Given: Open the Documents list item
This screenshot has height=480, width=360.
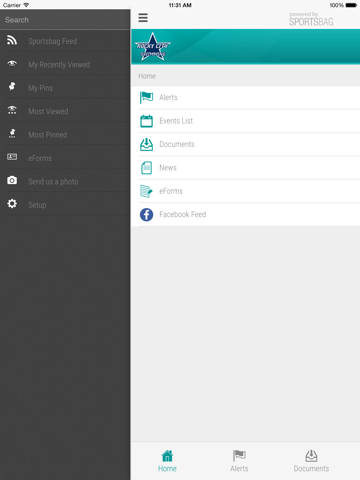Looking at the screenshot, I should tap(246, 144).
